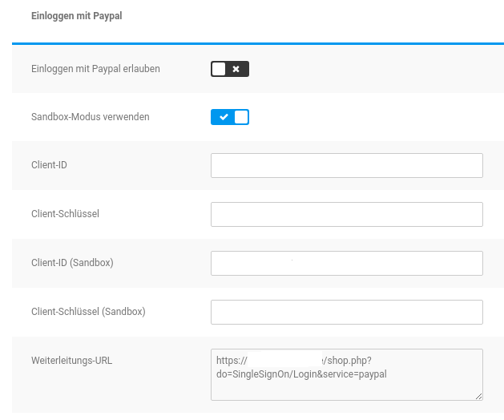Viewport: 504px width, 420px height.
Task: Disable the 'Sandbox-Modus verwenden' toggle
Action: [230, 117]
